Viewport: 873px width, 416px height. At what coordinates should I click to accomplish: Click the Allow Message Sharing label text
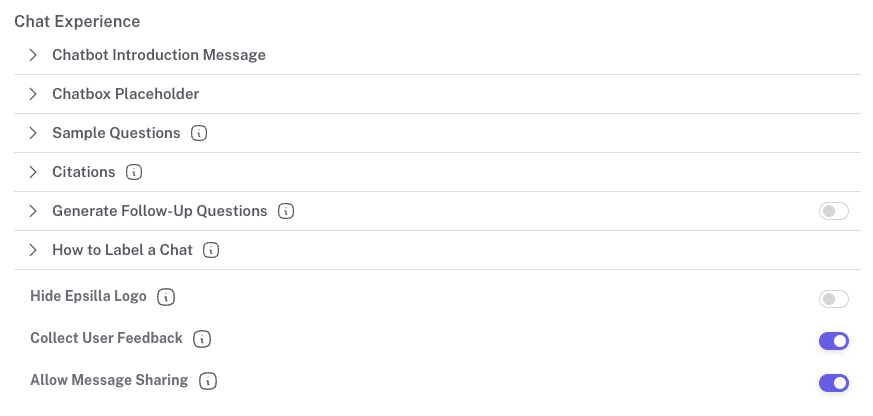[109, 380]
